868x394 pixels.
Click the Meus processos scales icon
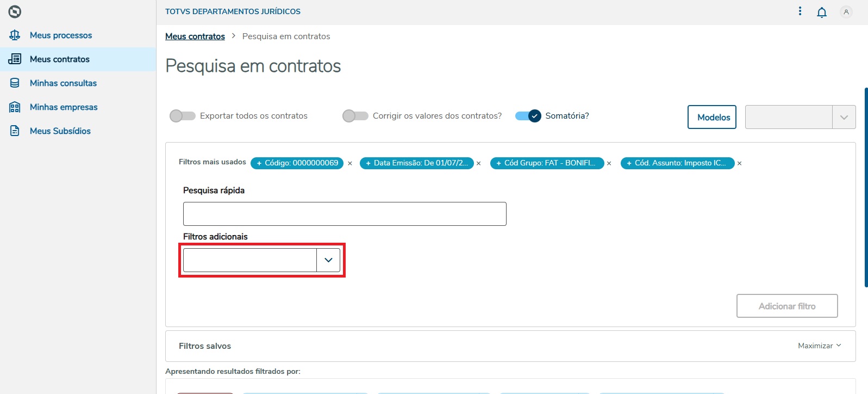click(x=15, y=35)
